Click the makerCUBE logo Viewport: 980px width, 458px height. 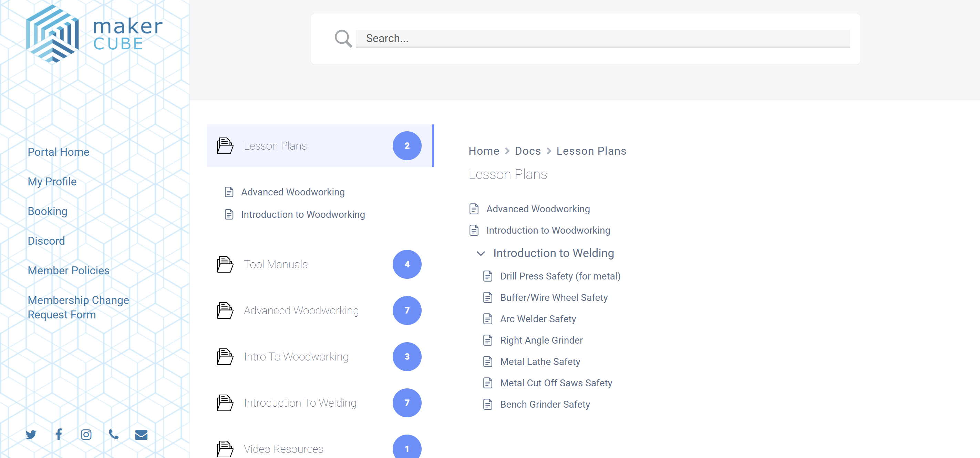(94, 34)
